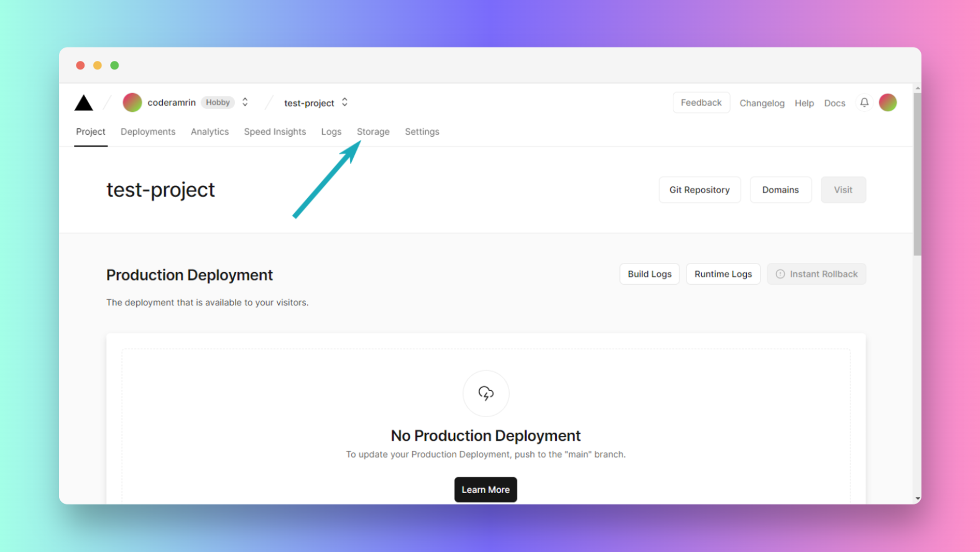Image resolution: width=980 pixels, height=552 pixels.
Task: Click the Learn More button
Action: pyautogui.click(x=486, y=489)
